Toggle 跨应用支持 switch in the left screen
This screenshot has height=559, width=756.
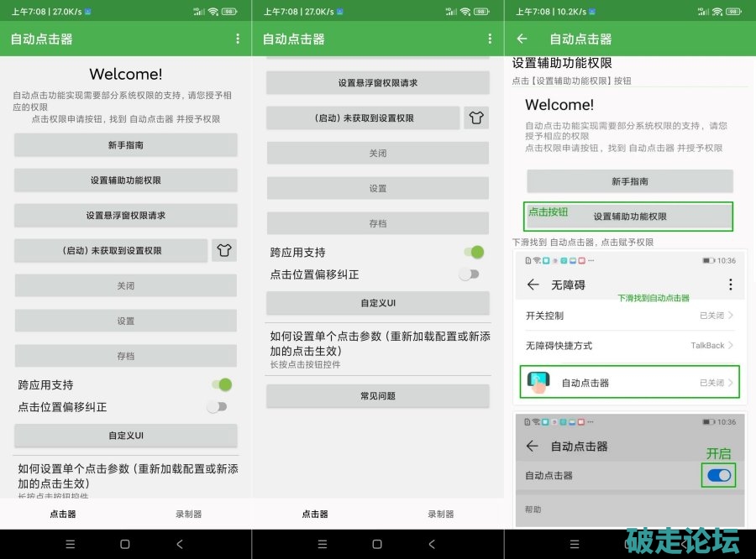221,384
